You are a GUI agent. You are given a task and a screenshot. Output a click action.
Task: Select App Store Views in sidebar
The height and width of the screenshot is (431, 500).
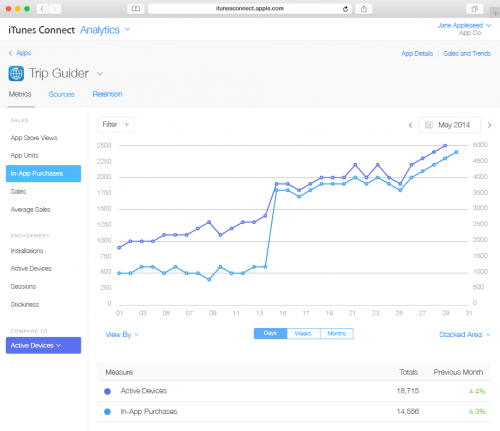pos(34,138)
